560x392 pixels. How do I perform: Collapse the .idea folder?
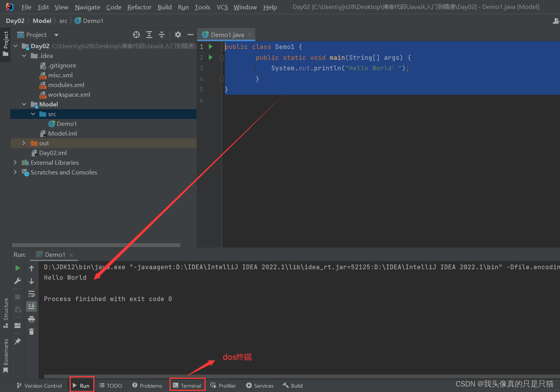point(24,56)
